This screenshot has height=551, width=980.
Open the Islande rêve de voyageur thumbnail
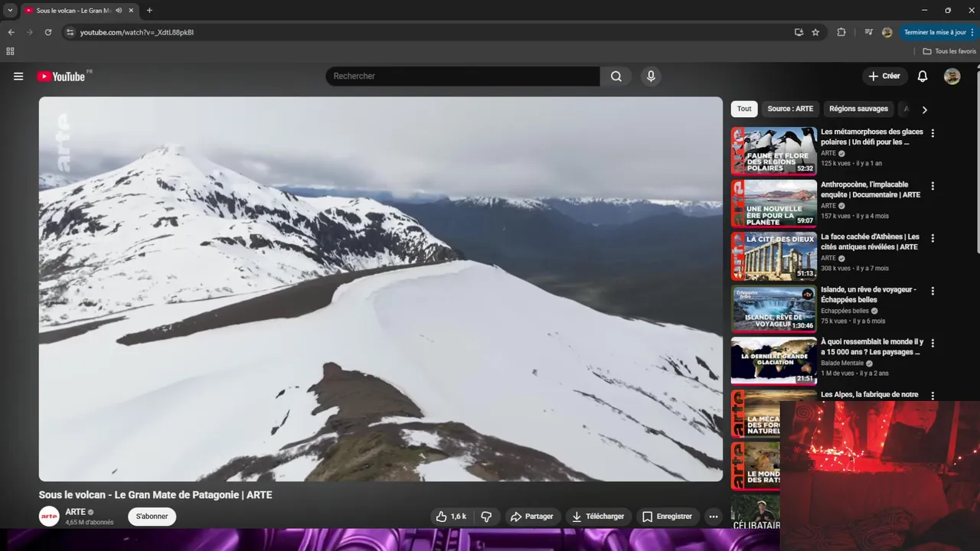[774, 308]
